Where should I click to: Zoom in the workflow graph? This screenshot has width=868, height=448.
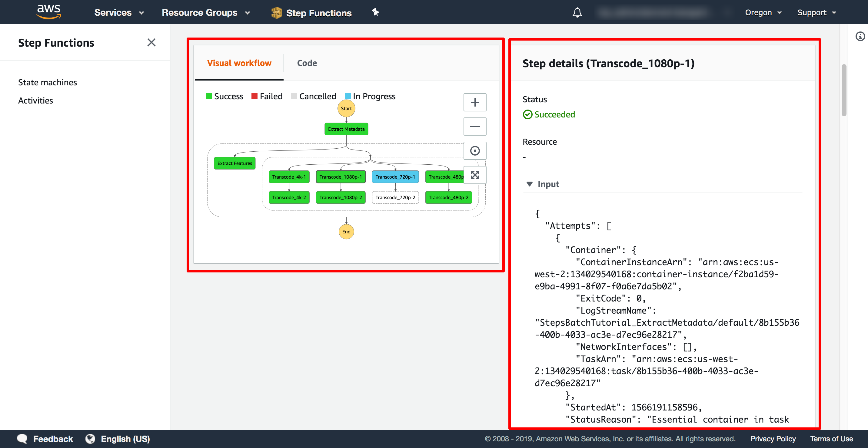click(x=474, y=102)
